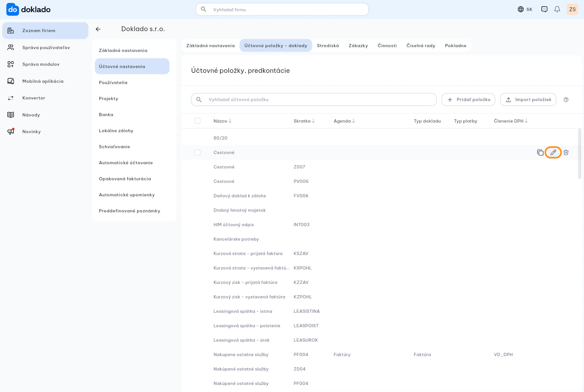Open Banka in company menu
Viewport: 584px width, 392px height.
[132, 115]
